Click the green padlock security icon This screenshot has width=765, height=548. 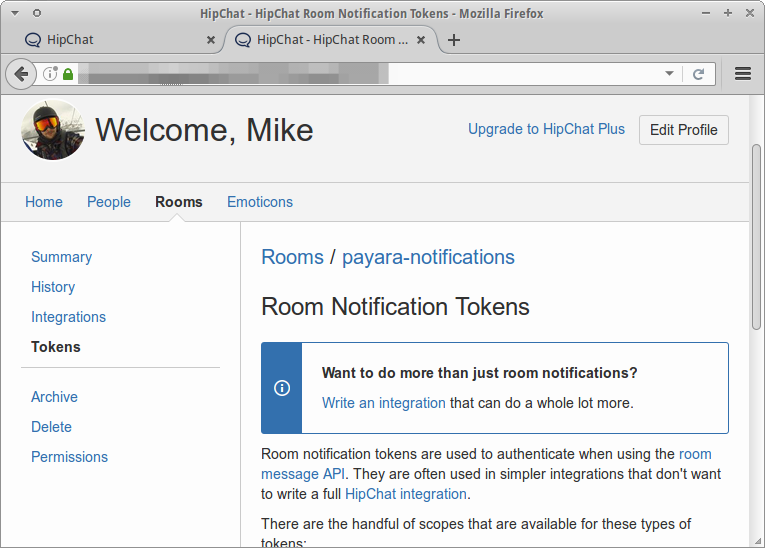(68, 74)
